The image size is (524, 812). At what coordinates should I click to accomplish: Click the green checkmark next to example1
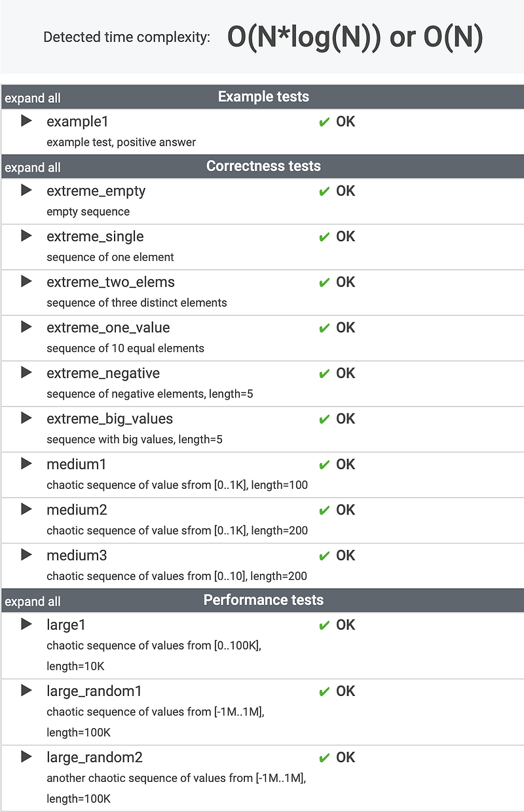click(x=324, y=122)
